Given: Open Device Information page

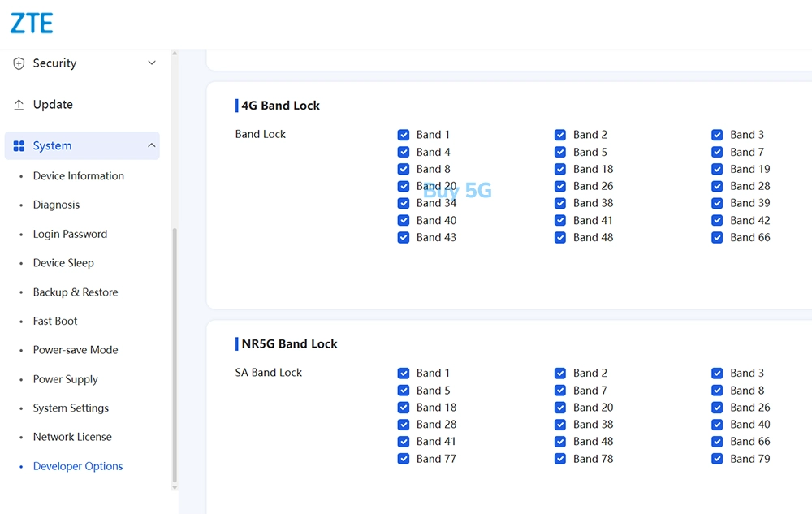Looking at the screenshot, I should click(x=79, y=176).
